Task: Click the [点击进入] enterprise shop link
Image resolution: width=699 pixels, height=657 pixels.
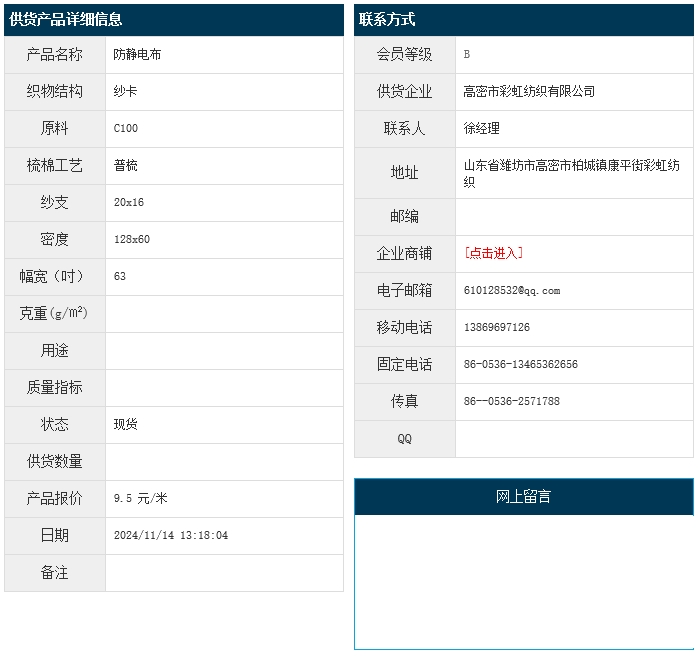Action: (x=493, y=253)
